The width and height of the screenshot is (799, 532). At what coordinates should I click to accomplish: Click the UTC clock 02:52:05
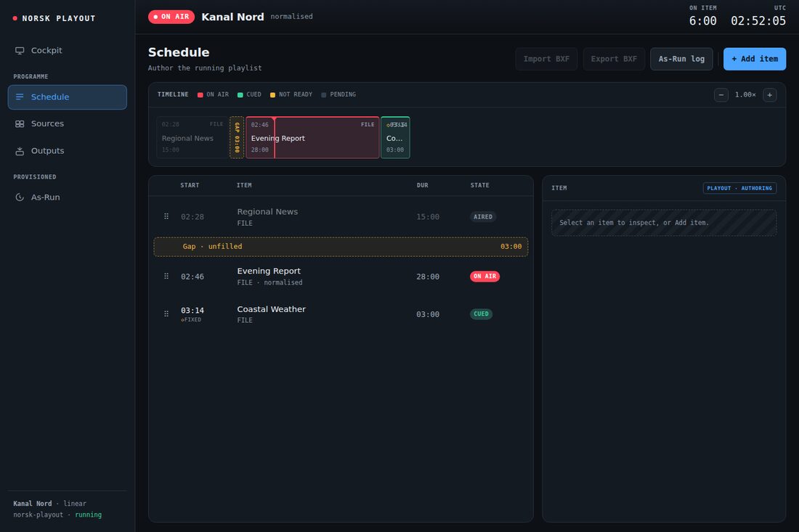[758, 21]
